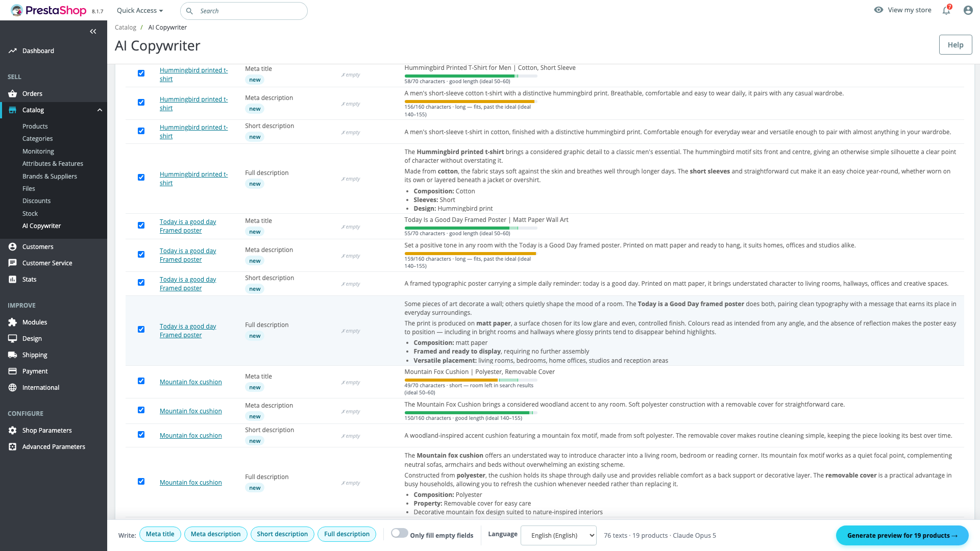The width and height of the screenshot is (980, 551).
Task: Click the Design monitor icon
Action: tap(13, 339)
